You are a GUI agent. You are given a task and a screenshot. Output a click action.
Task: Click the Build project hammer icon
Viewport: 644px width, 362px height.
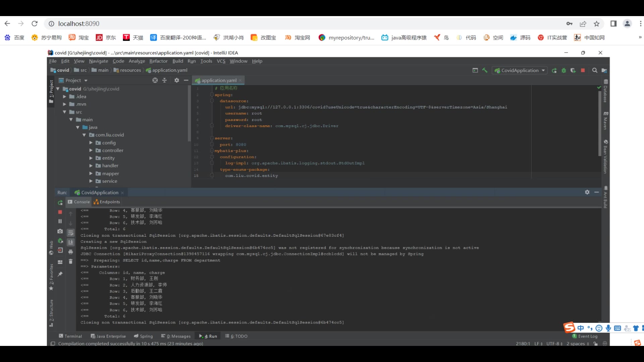[x=485, y=70]
